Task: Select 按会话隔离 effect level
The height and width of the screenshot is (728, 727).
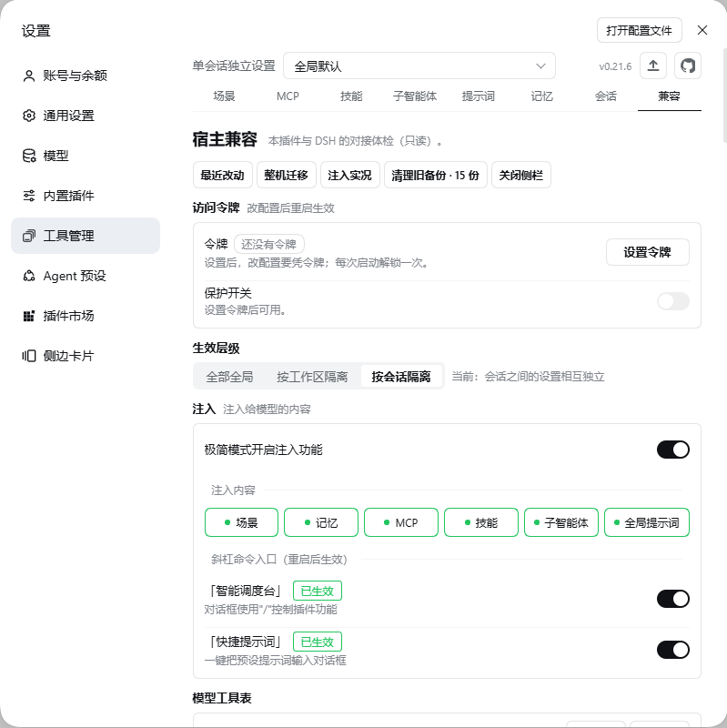Action: coord(401,377)
